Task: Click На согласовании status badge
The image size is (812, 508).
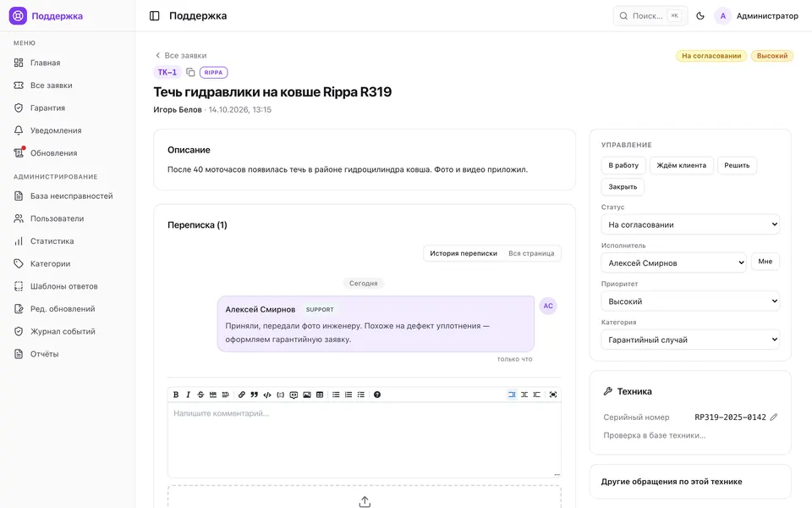Action: [711, 56]
